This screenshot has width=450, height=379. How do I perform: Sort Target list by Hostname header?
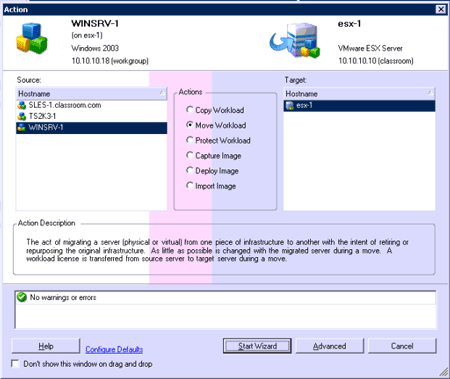(x=359, y=94)
